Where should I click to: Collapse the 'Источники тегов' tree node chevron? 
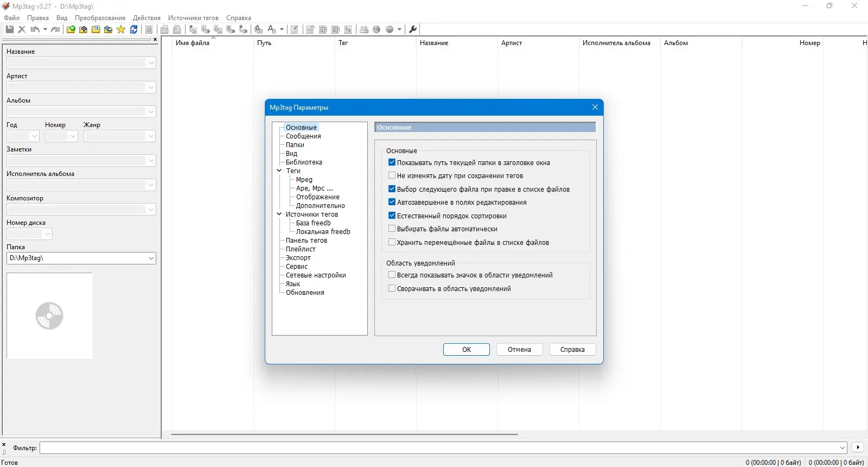coord(279,214)
